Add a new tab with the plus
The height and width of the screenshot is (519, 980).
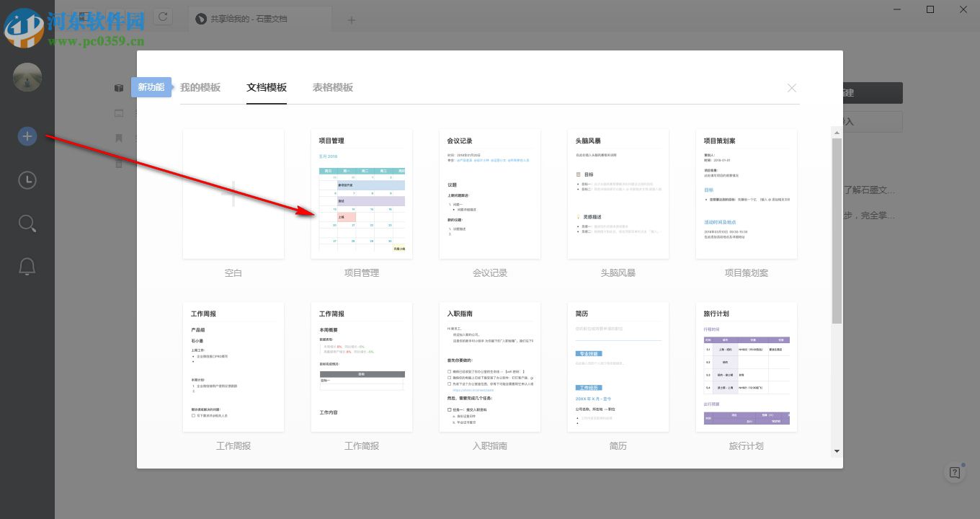[352, 20]
